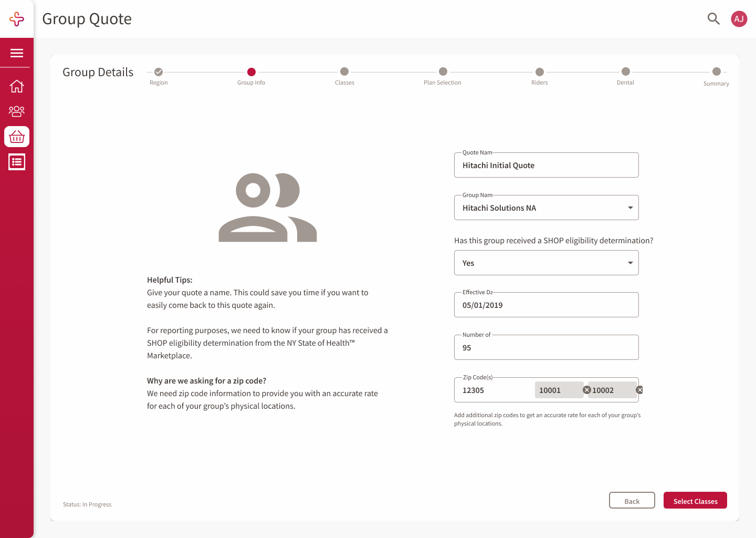Image resolution: width=756 pixels, height=538 pixels.
Task: Go to Home via sidebar house icon
Action: pyautogui.click(x=17, y=86)
